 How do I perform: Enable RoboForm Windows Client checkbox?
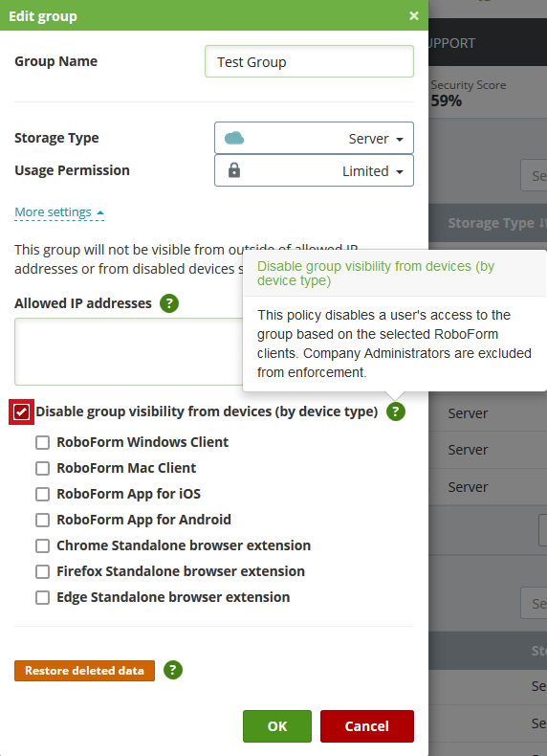[x=42, y=443]
